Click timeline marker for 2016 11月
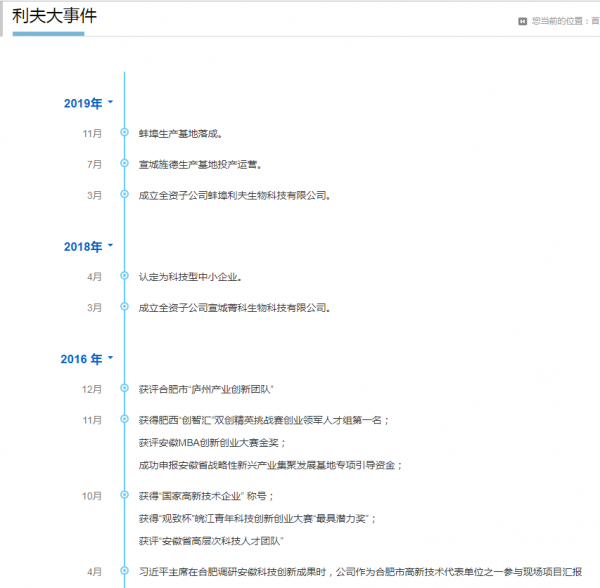The image size is (600, 588). [x=124, y=419]
